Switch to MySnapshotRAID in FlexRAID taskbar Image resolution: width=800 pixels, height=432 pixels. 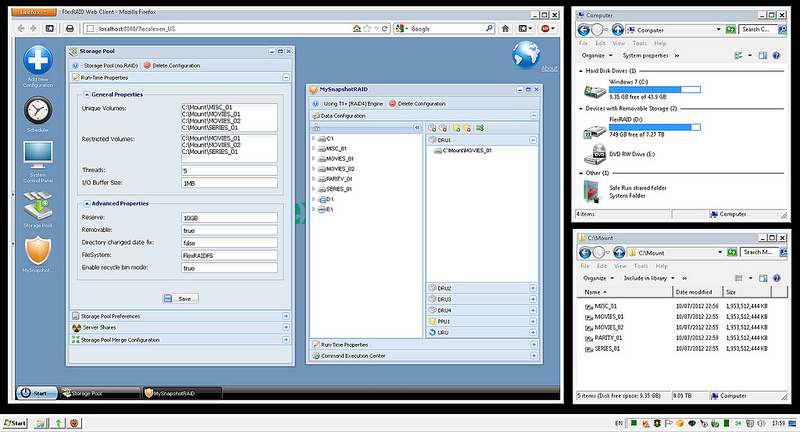point(182,393)
